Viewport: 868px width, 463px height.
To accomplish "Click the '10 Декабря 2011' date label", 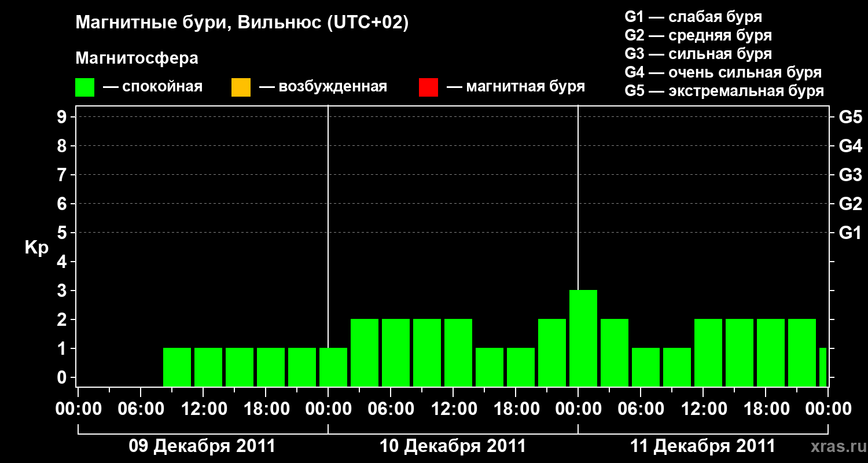I will point(453,446).
